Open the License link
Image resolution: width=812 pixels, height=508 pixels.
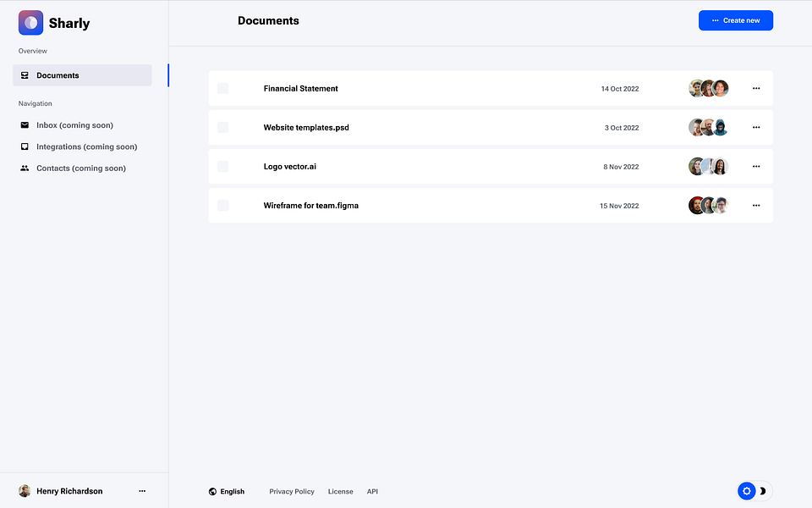tap(340, 491)
